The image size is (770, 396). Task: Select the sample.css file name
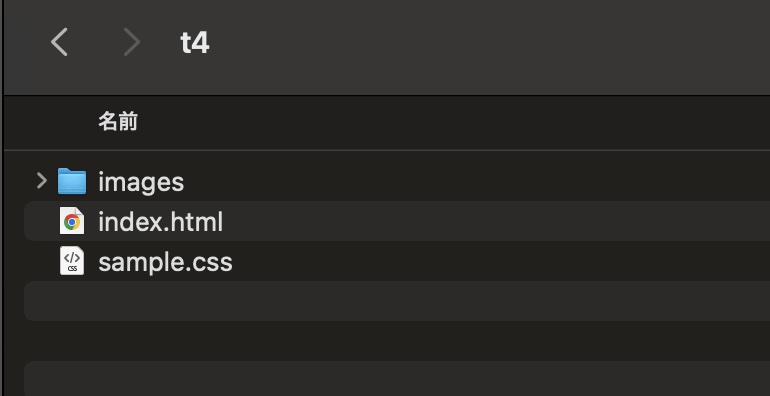pyautogui.click(x=165, y=262)
